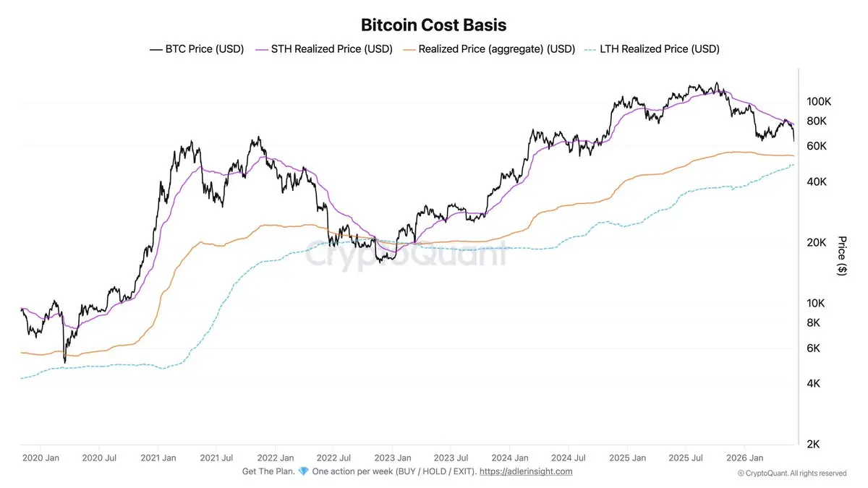Select the 2023 Jan x-axis label
Screen dimensions: 868x488
click(392, 458)
